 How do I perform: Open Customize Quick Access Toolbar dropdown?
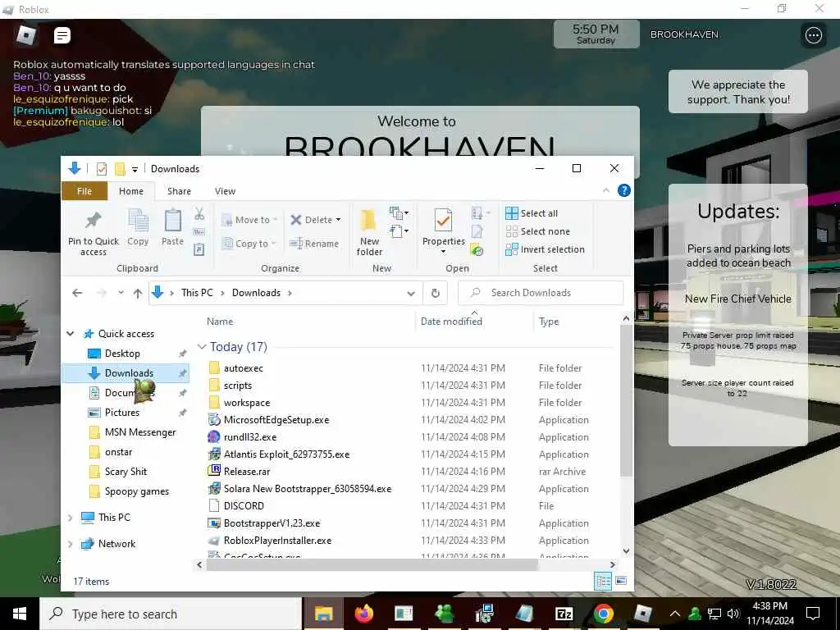[x=135, y=169]
